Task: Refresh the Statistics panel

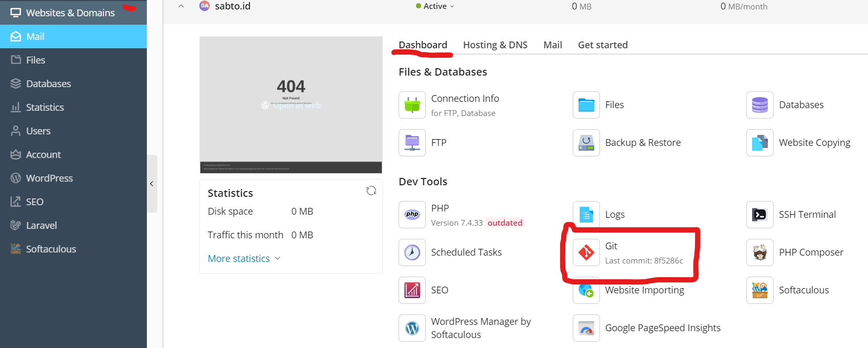Action: tap(371, 191)
